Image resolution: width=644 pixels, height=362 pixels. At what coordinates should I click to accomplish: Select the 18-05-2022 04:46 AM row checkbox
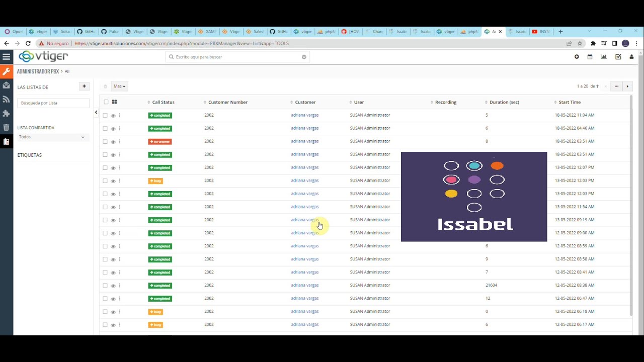click(105, 128)
